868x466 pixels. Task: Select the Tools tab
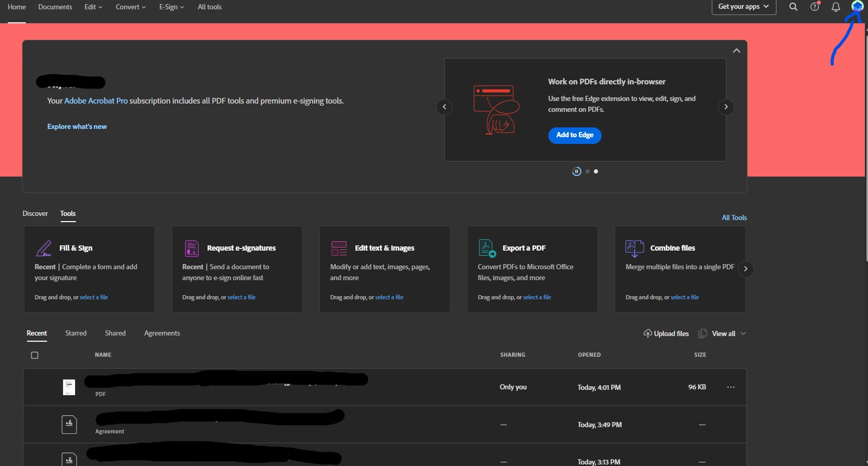(x=68, y=214)
